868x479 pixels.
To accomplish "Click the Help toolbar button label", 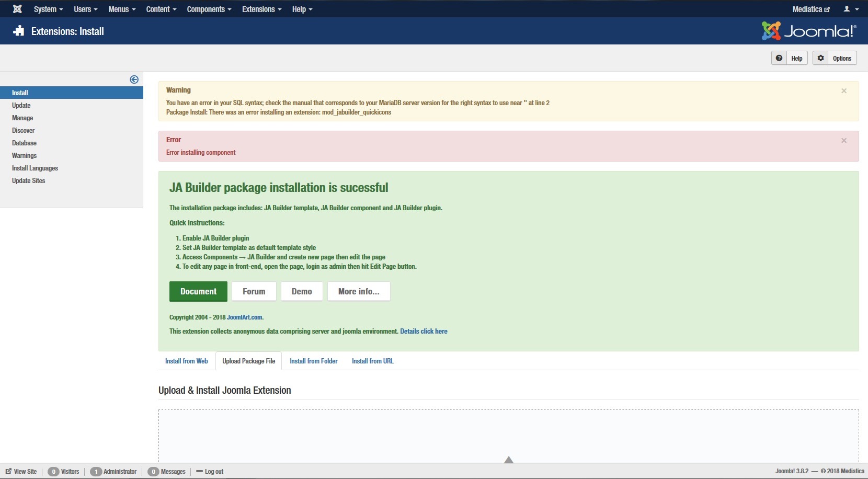I will (797, 59).
